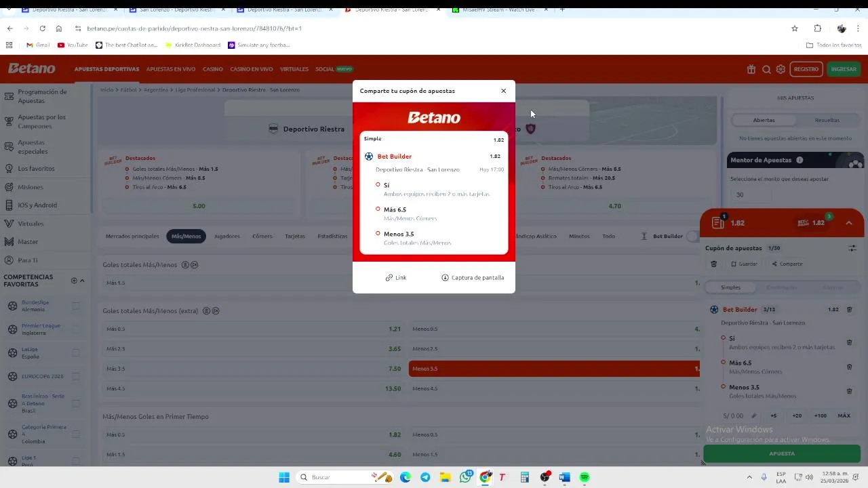Image resolution: width=868 pixels, height=488 pixels.
Task: Select the Mercados principales tab
Action: [132, 237]
